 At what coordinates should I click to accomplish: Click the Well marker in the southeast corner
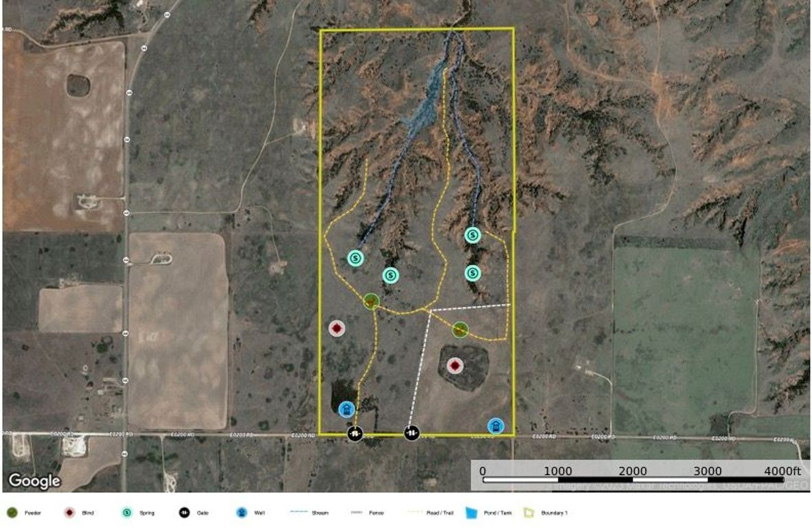[495, 426]
